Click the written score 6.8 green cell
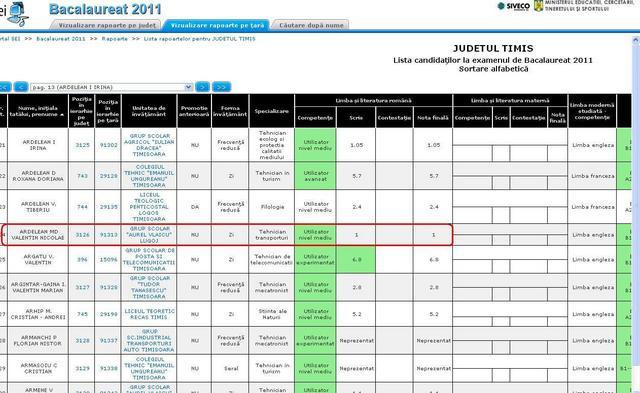This screenshot has height=393, width=640. tap(356, 260)
